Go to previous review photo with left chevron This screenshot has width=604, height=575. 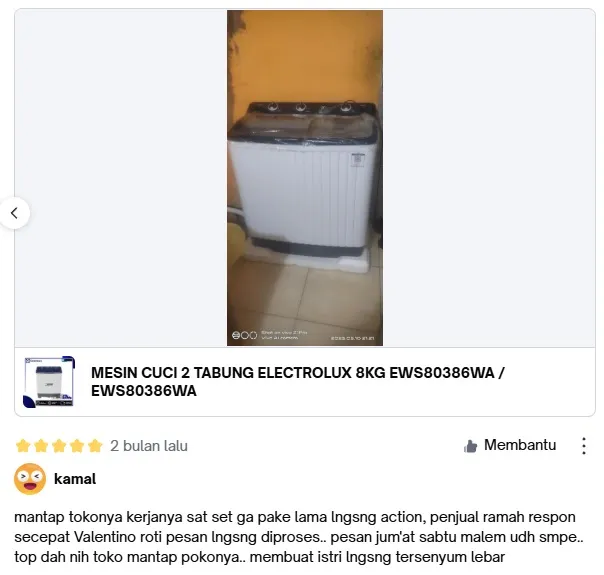(15, 213)
